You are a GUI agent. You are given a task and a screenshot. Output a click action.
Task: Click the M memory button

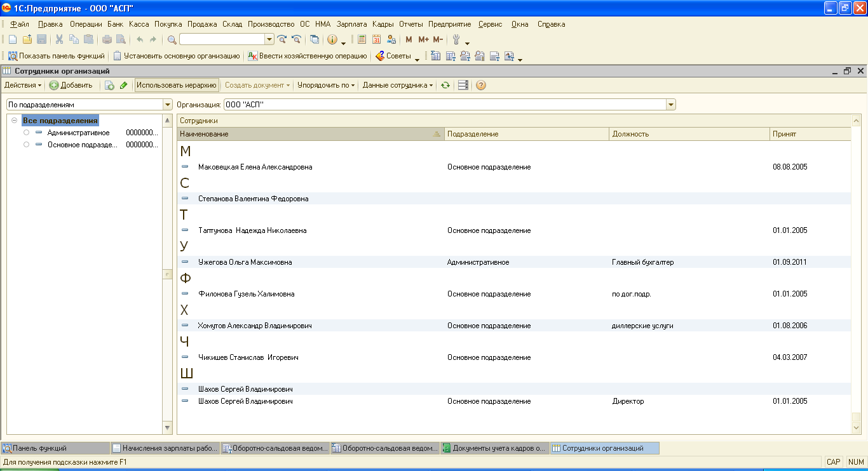(409, 39)
